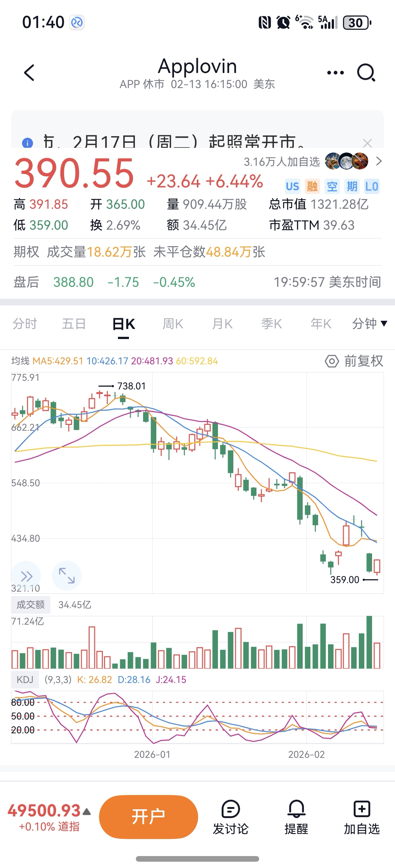Expand the 分钟 minutes dropdown
Image resolution: width=395 pixels, height=868 pixels.
(370, 324)
